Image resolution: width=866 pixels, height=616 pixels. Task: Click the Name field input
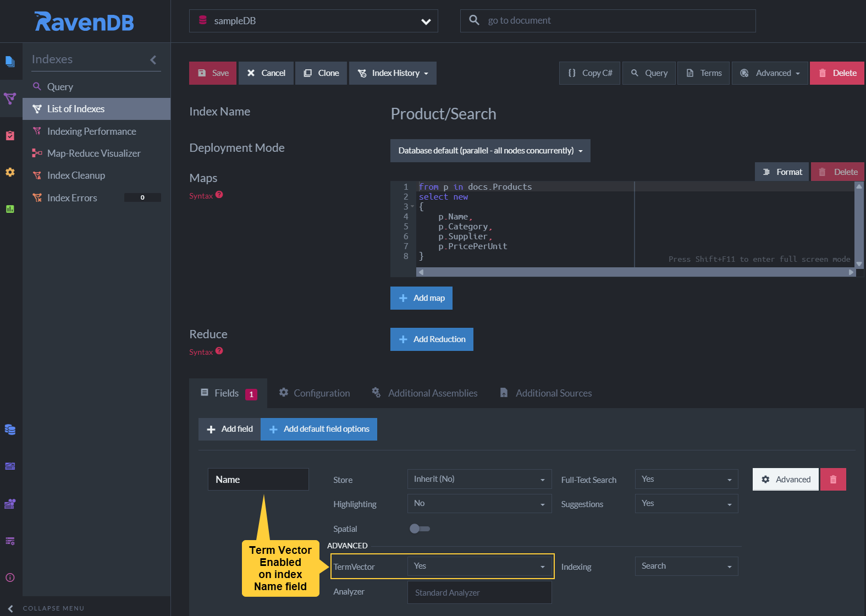coord(258,480)
